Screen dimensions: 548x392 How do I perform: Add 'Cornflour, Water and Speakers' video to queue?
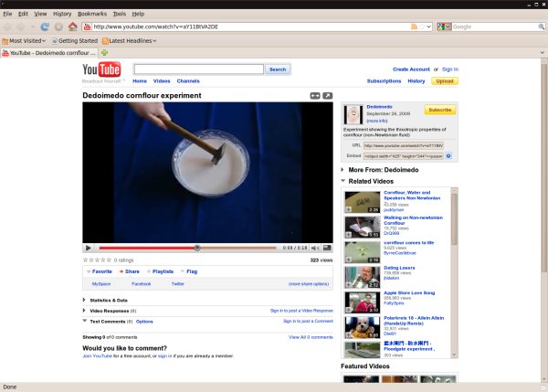pos(349,209)
